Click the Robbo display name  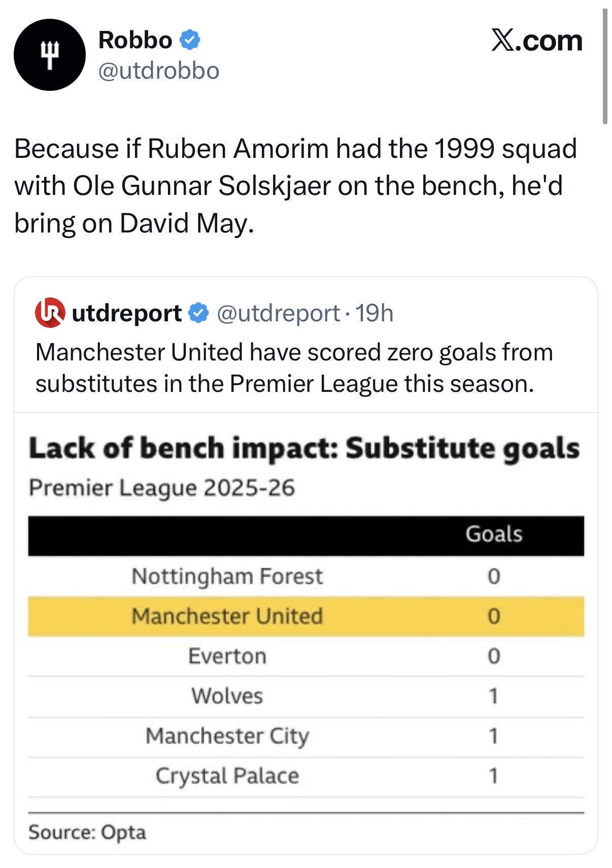tap(135, 40)
